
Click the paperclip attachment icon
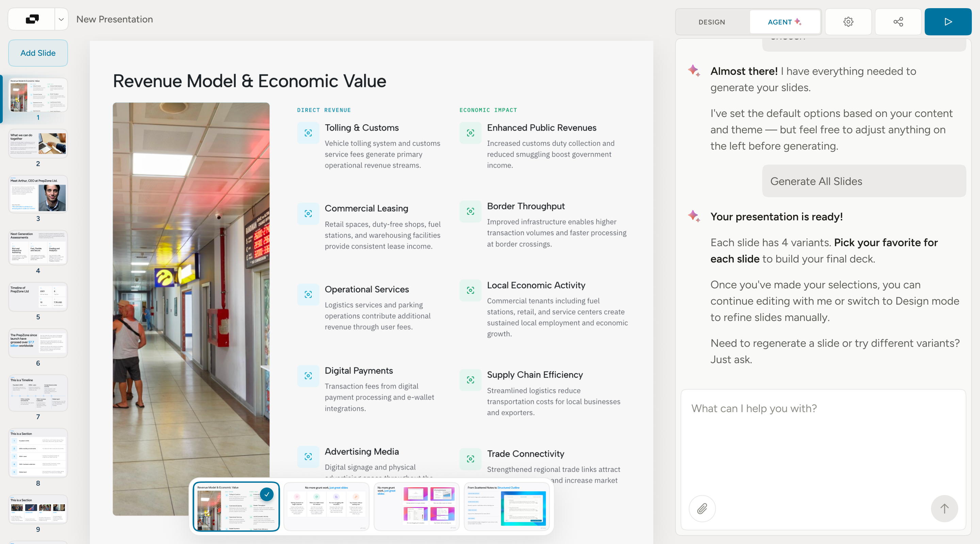click(702, 508)
